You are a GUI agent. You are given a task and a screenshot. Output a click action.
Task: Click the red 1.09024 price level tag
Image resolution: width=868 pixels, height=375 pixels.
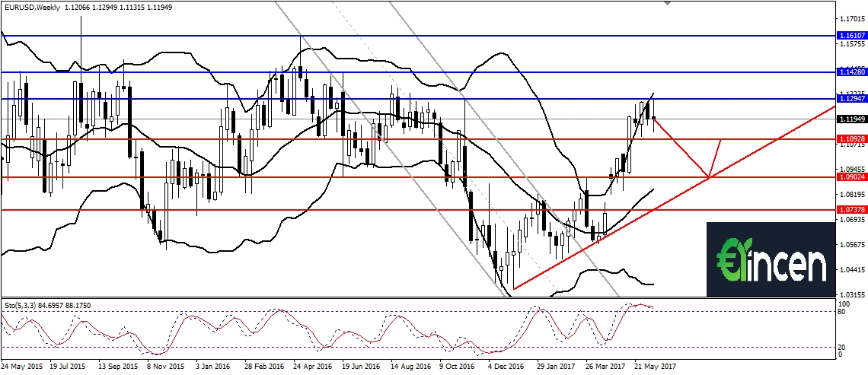(x=850, y=177)
